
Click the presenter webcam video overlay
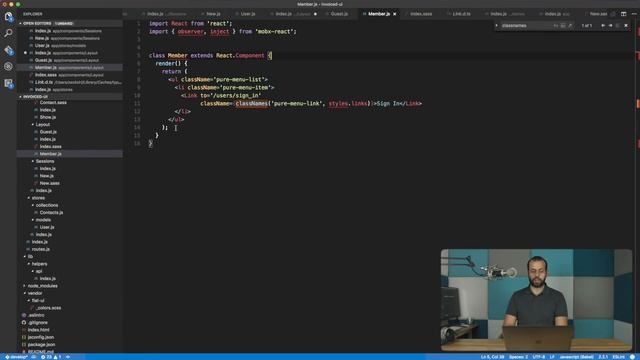(x=536, y=300)
